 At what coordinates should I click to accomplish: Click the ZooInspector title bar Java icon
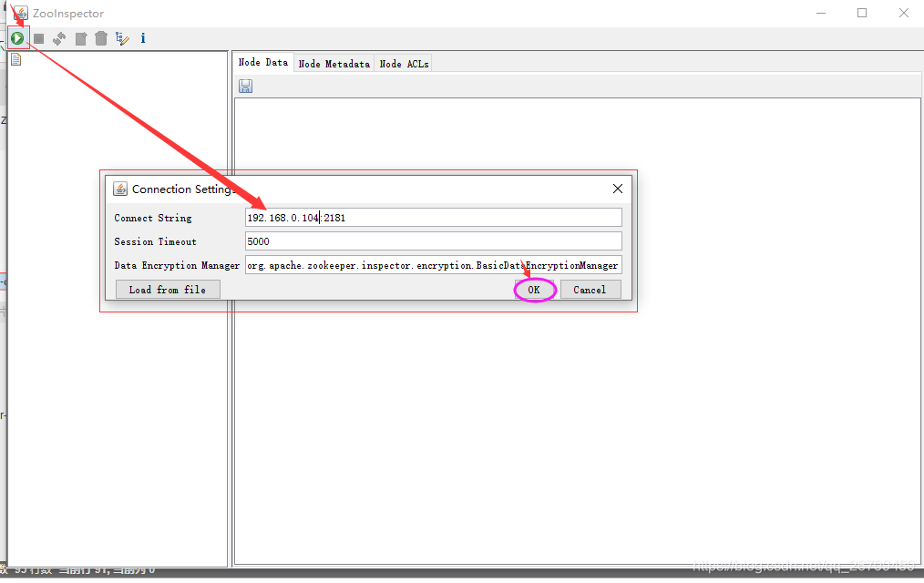pyautogui.click(x=21, y=13)
